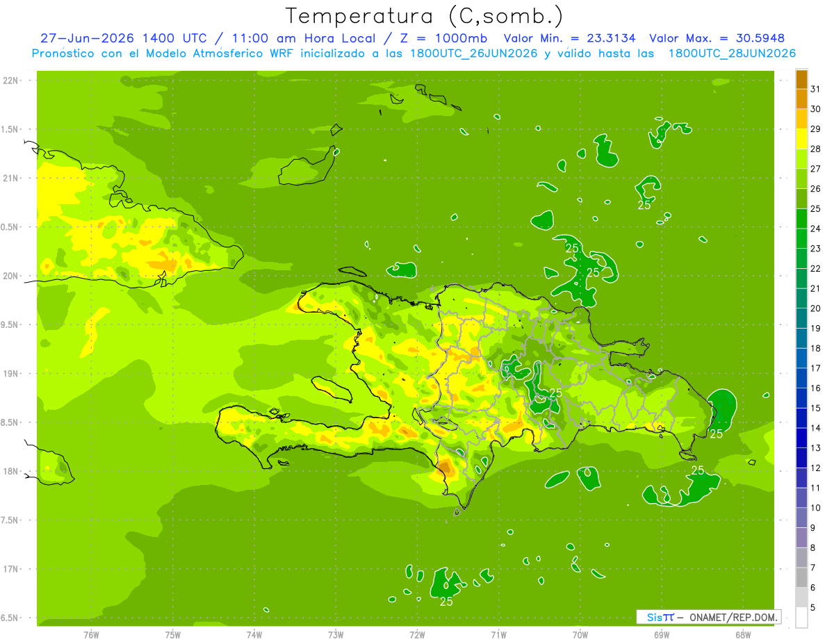
Task: Click the "22N" latitude label
Action: (10, 80)
